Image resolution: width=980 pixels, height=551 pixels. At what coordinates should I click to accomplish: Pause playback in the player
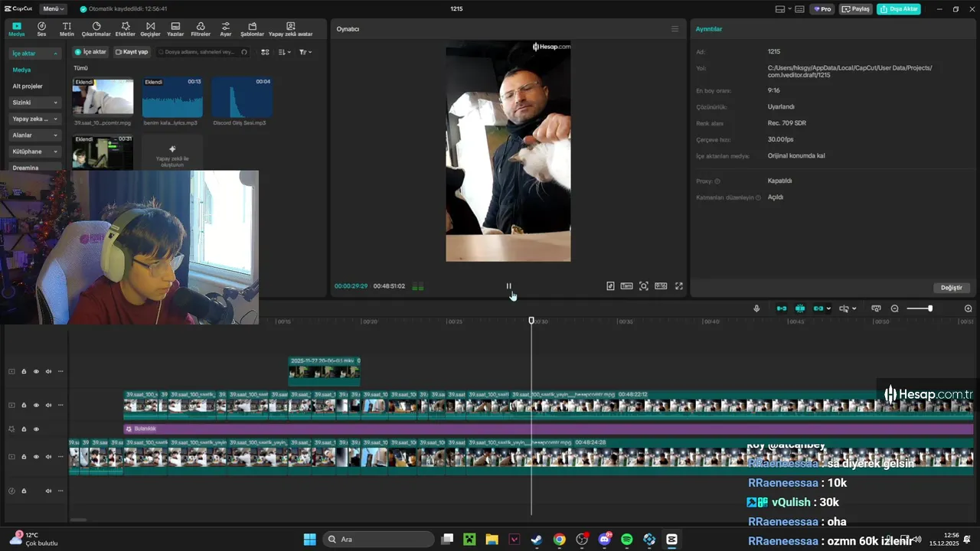[508, 286]
